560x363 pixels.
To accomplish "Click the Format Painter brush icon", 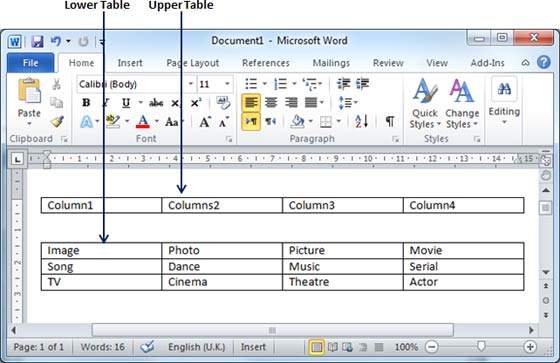I will 57,122.
